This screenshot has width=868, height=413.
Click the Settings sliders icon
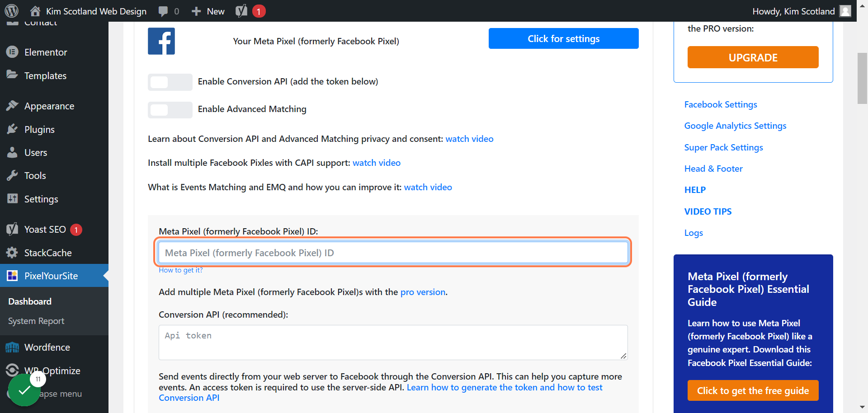pyautogui.click(x=12, y=198)
